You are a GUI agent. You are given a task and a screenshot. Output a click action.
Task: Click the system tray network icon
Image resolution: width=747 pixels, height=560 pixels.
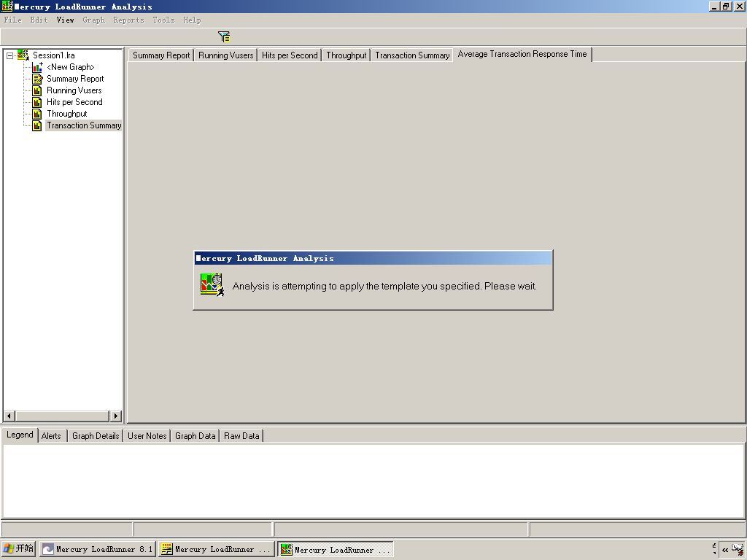point(738,548)
